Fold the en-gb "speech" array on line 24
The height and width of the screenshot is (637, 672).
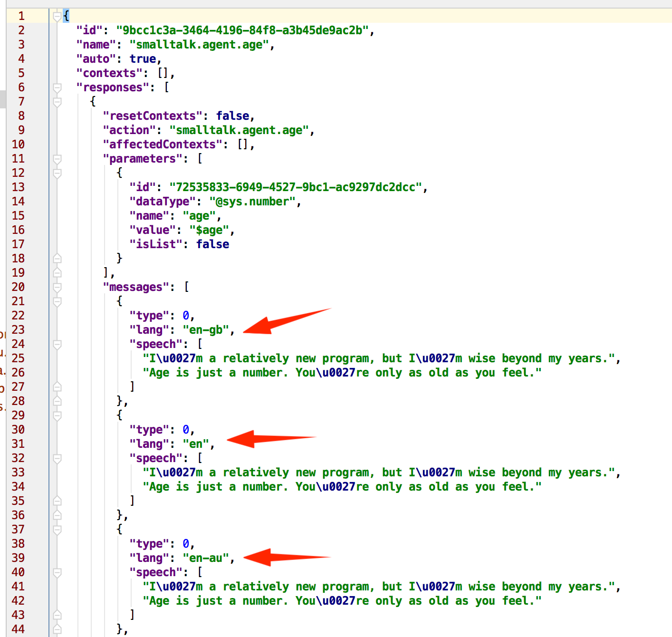(x=57, y=344)
